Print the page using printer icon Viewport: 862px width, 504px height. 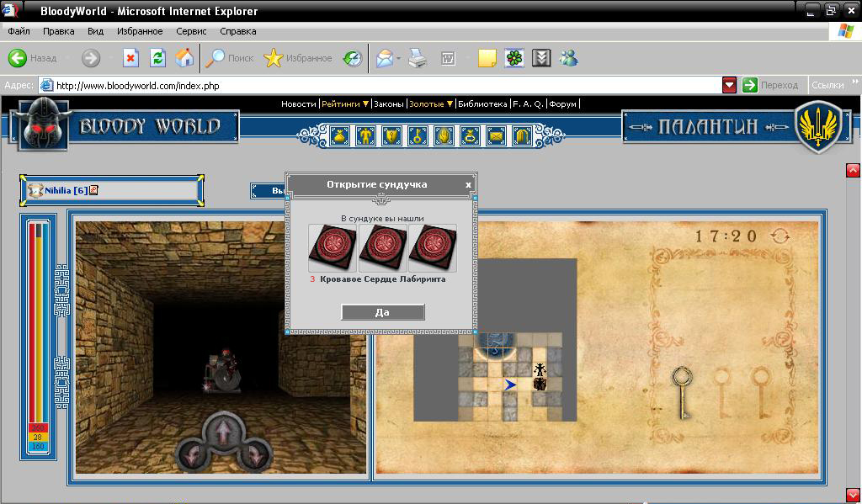(x=418, y=58)
